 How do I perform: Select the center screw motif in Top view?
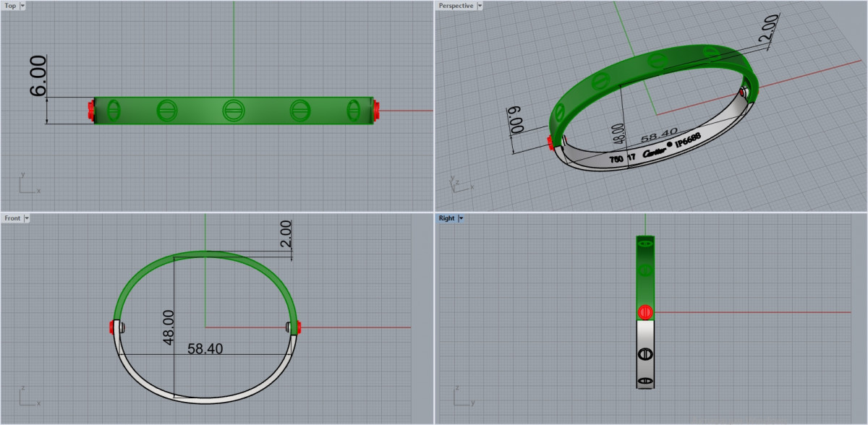[233, 111]
